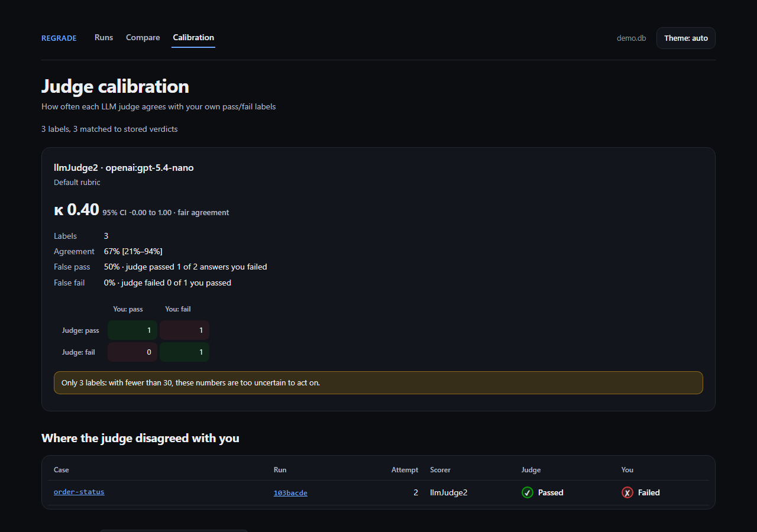This screenshot has height=532, width=757.
Task: Go to the Runs tab
Action: click(103, 37)
